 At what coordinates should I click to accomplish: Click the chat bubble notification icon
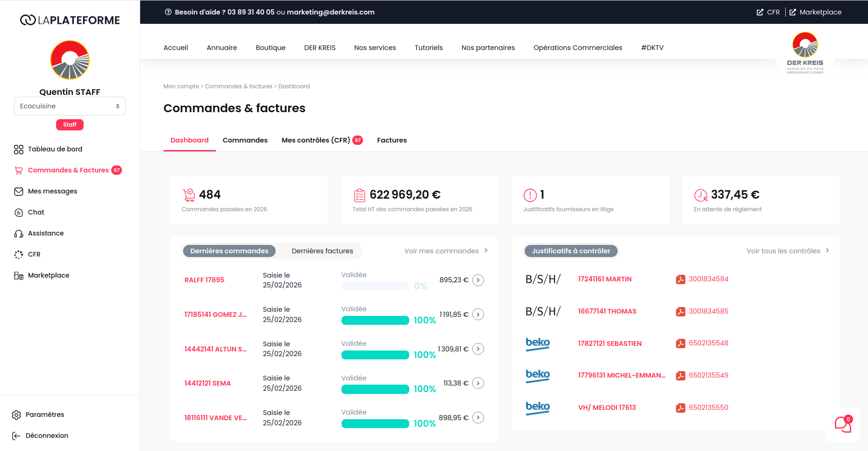[x=843, y=424]
